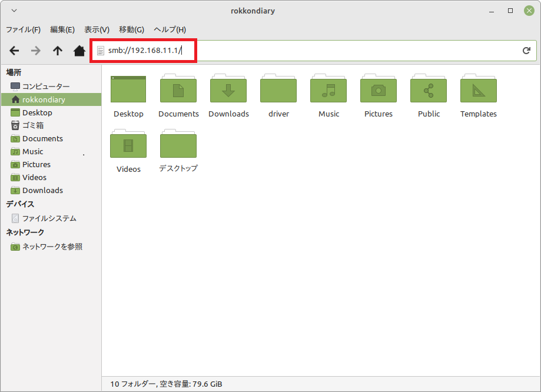
Task: Open the ファイル(F) menu
Action: coord(23,29)
